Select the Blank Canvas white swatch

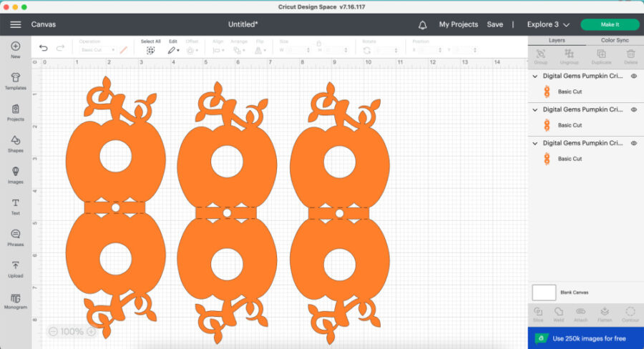544,292
